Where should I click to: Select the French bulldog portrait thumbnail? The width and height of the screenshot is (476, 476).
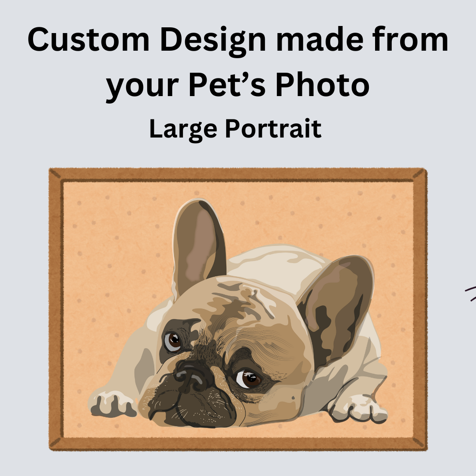point(238,309)
